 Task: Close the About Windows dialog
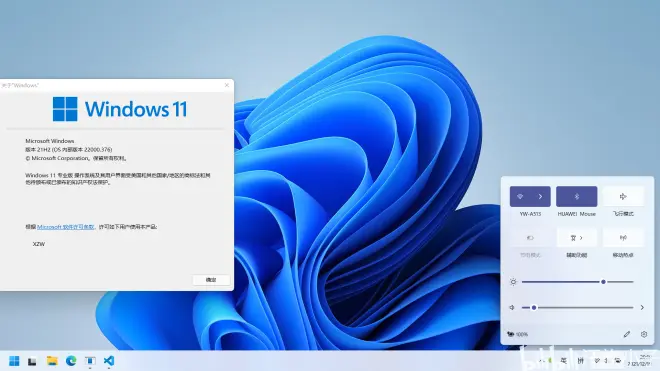[x=227, y=85]
